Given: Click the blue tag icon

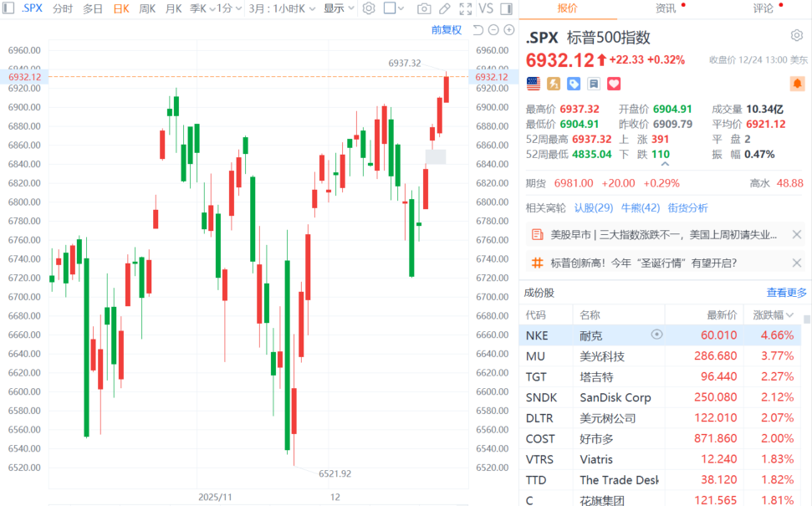Looking at the screenshot, I should (x=574, y=84).
